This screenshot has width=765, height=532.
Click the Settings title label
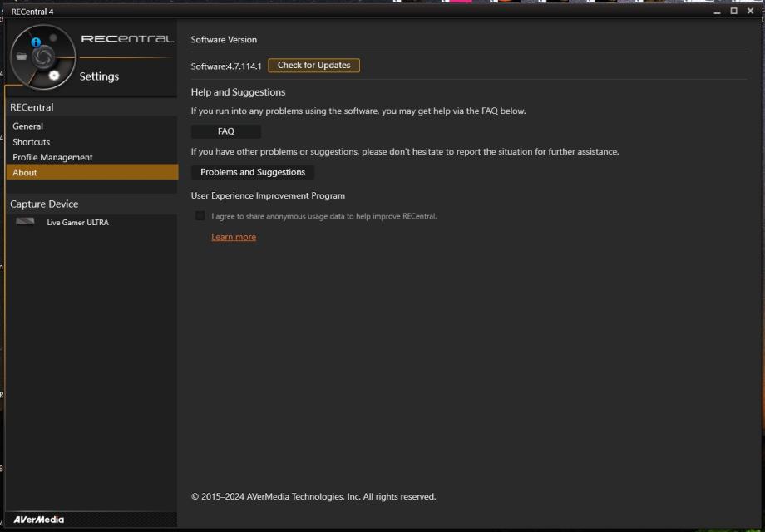pos(99,76)
